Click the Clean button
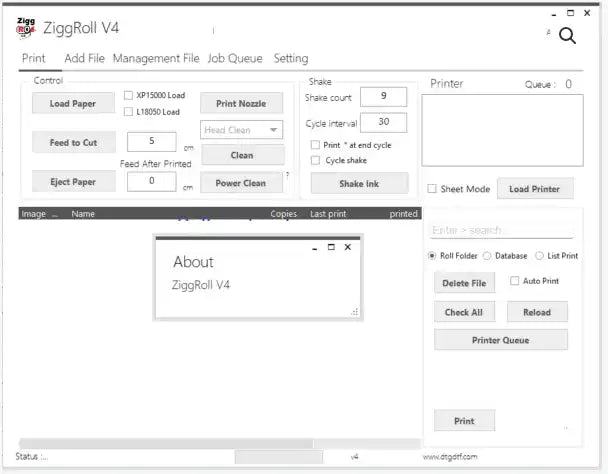The height and width of the screenshot is (474, 608). click(242, 155)
